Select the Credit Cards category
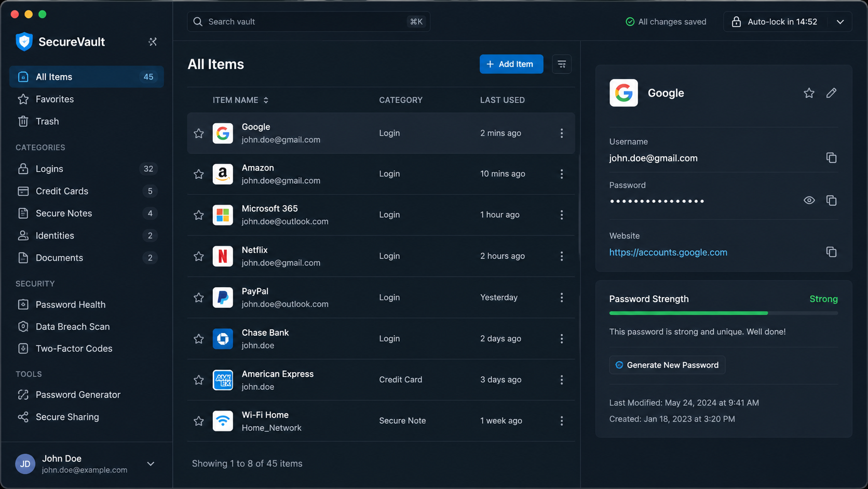 pyautogui.click(x=87, y=191)
